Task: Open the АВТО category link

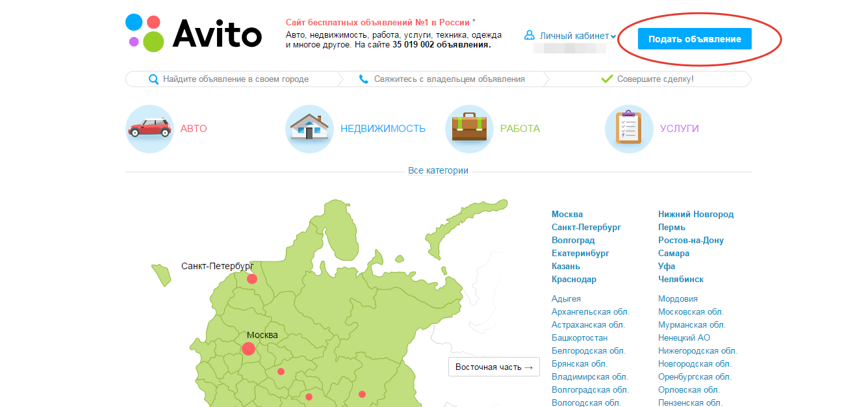Action: [194, 129]
